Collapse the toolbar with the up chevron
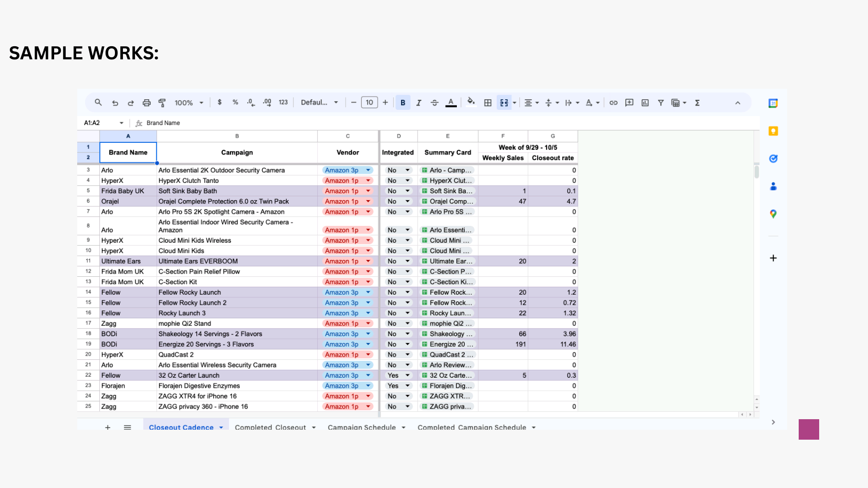This screenshot has height=488, width=868. click(x=738, y=103)
